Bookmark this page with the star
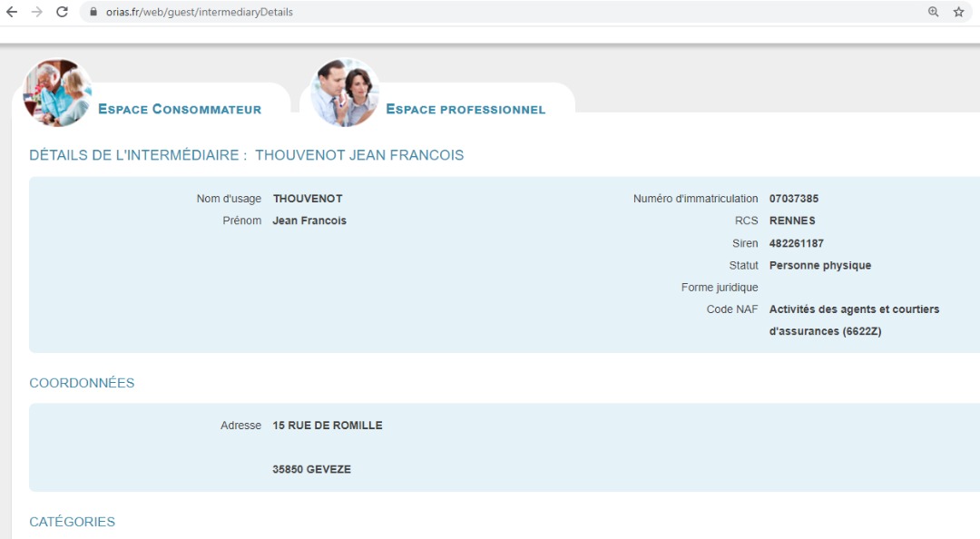The width and height of the screenshot is (980, 539). [x=959, y=12]
